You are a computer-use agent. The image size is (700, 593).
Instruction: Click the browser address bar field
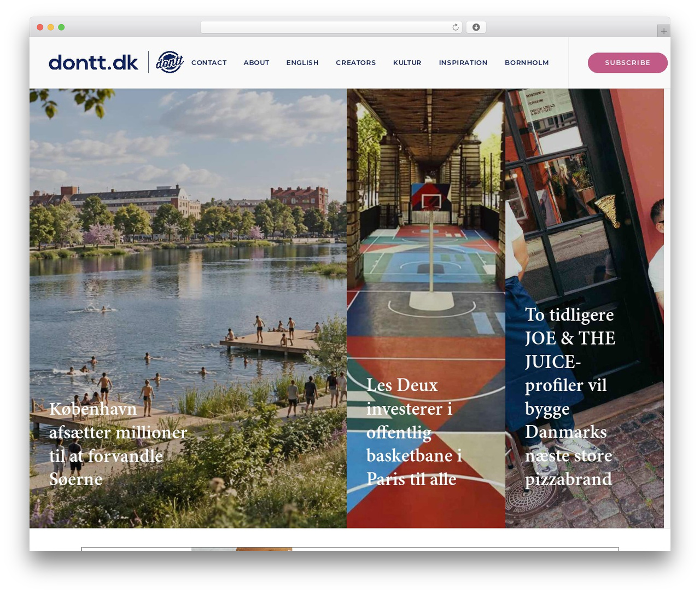tap(331, 27)
